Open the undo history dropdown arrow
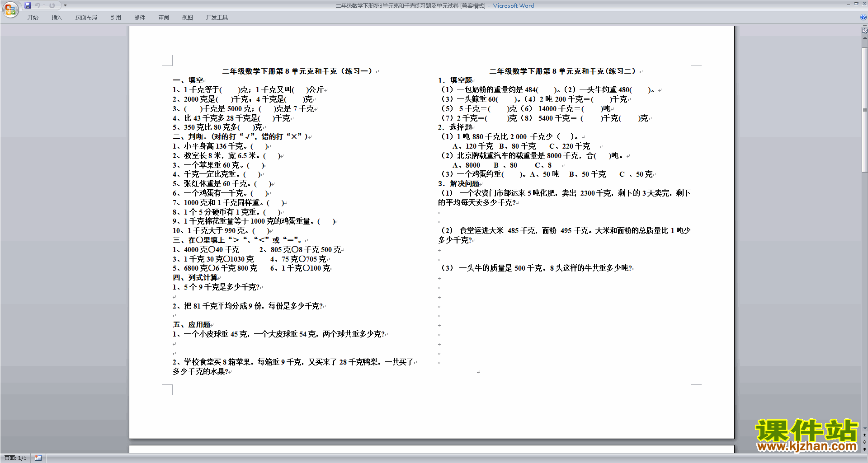The height and width of the screenshot is (463, 868). tap(44, 5)
